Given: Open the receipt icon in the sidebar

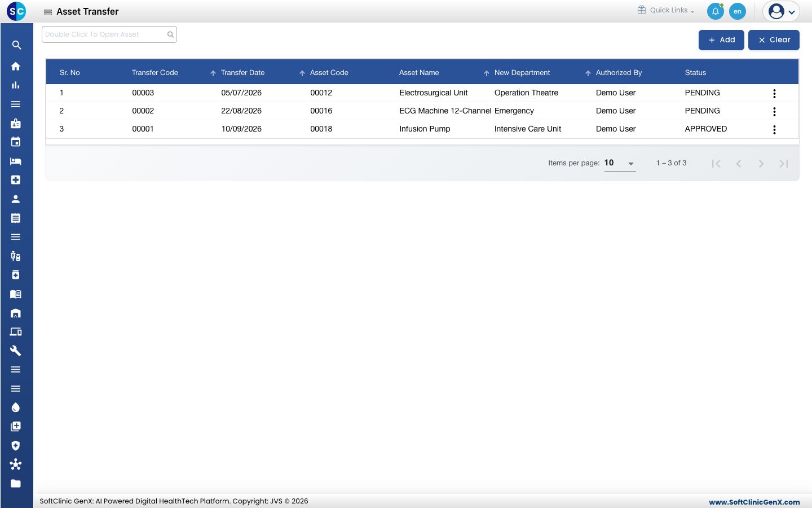Looking at the screenshot, I should click(16, 218).
